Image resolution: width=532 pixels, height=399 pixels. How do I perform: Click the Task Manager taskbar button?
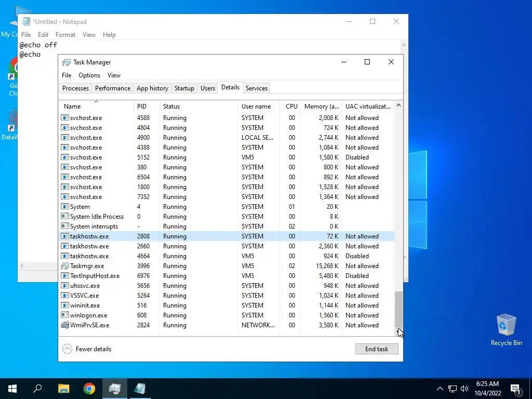coord(115,389)
